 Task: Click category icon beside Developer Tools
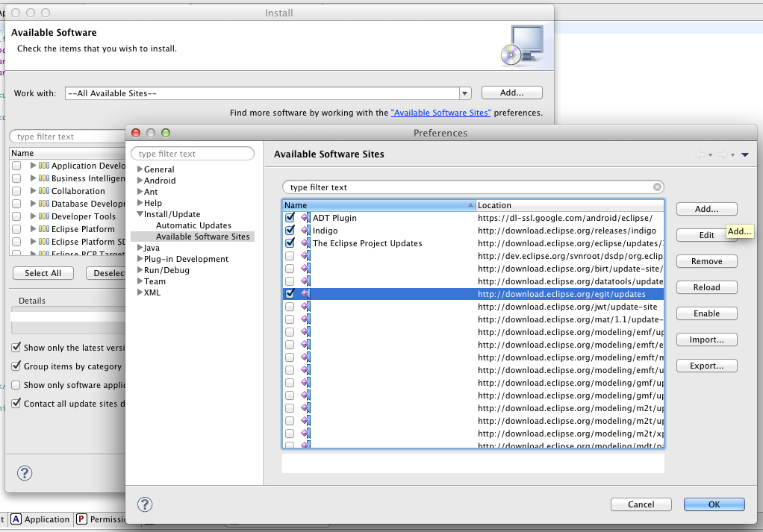click(x=44, y=216)
